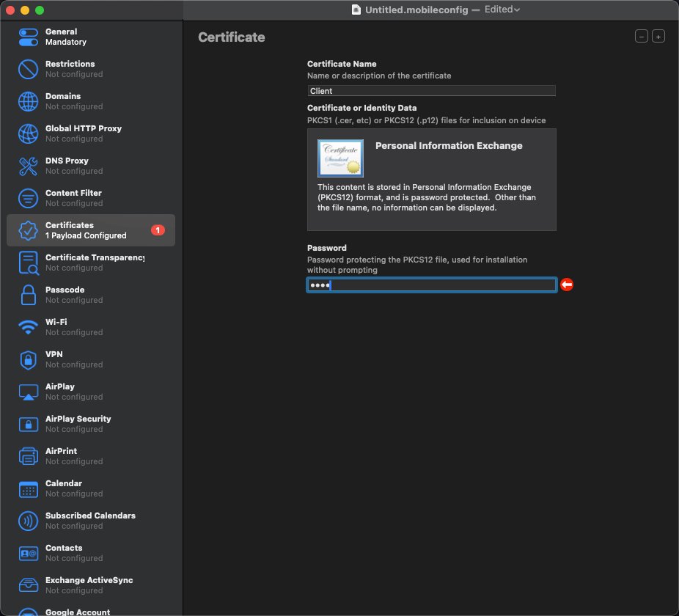Switch to Exchange ActiveSync section
679x616 pixels.
point(89,585)
